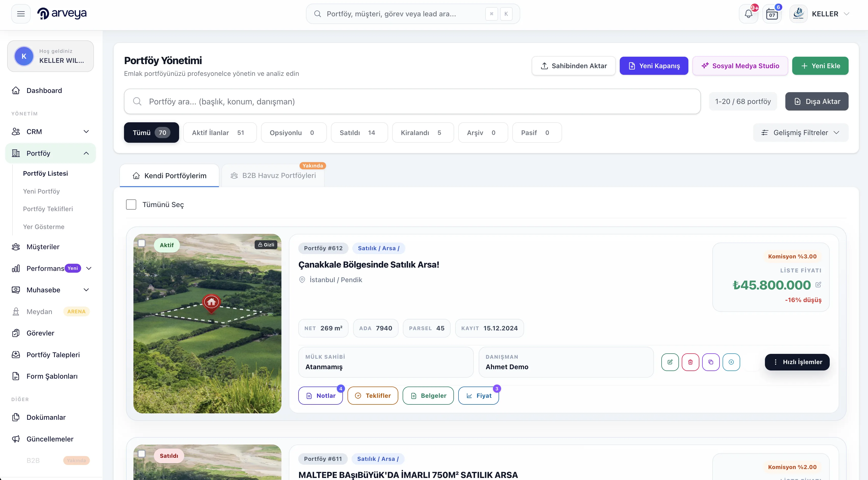Click the purple duplicate icon on Portföy #612
The image size is (868, 480).
[x=711, y=362]
